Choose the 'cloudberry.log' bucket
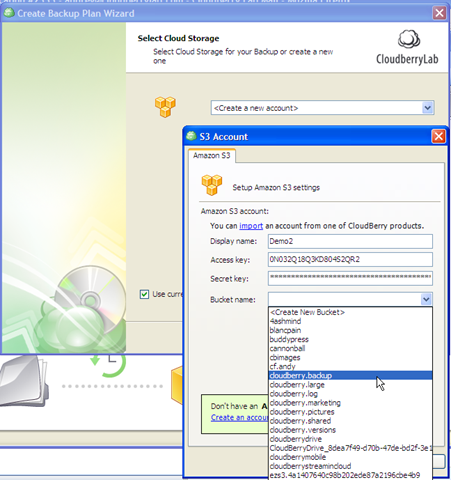Viewport: 451px width, 480px height. [x=350, y=394]
